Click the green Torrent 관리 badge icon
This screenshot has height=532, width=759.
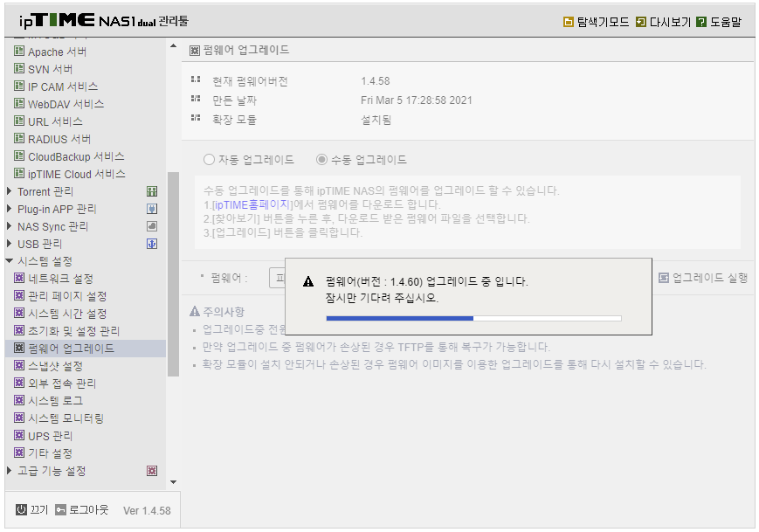point(152,191)
